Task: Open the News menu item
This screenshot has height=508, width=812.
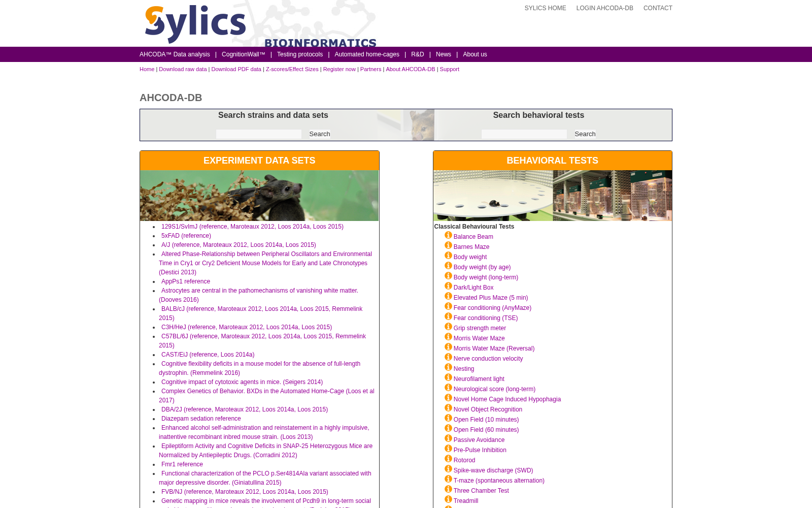Action: (x=444, y=54)
